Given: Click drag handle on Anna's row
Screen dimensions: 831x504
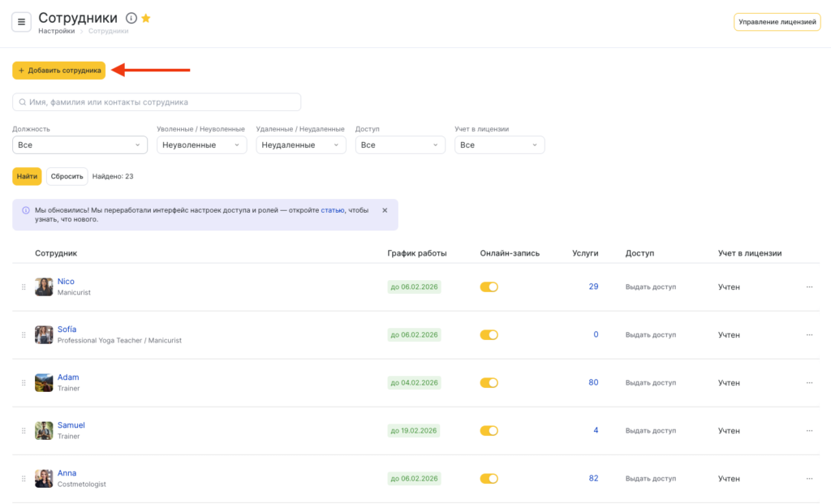Looking at the screenshot, I should click(x=24, y=478).
